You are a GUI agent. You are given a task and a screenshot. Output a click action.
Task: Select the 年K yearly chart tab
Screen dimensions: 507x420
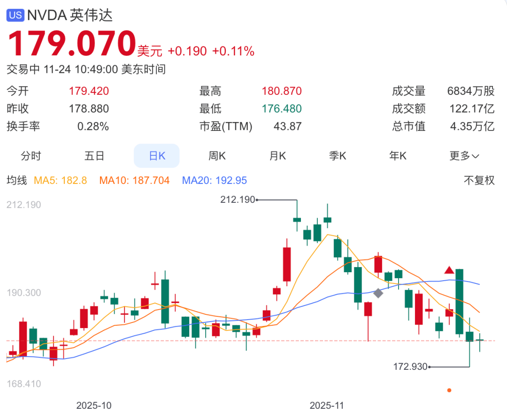click(x=398, y=156)
